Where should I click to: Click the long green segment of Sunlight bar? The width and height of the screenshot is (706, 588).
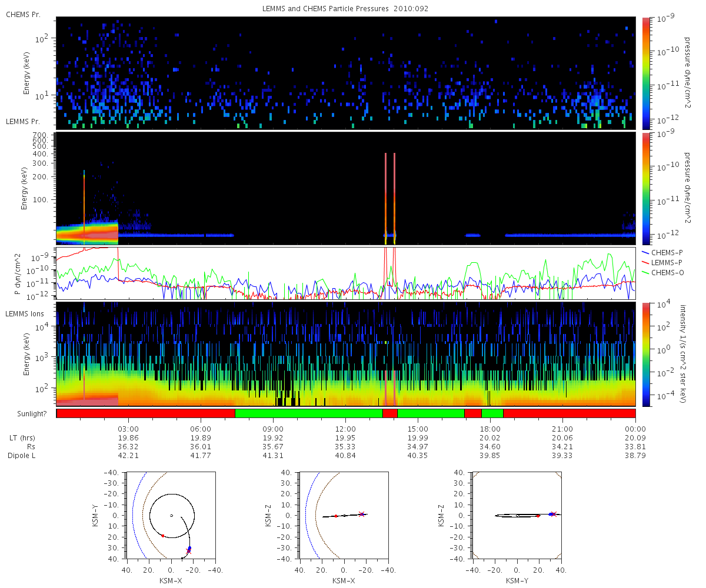(x=309, y=413)
